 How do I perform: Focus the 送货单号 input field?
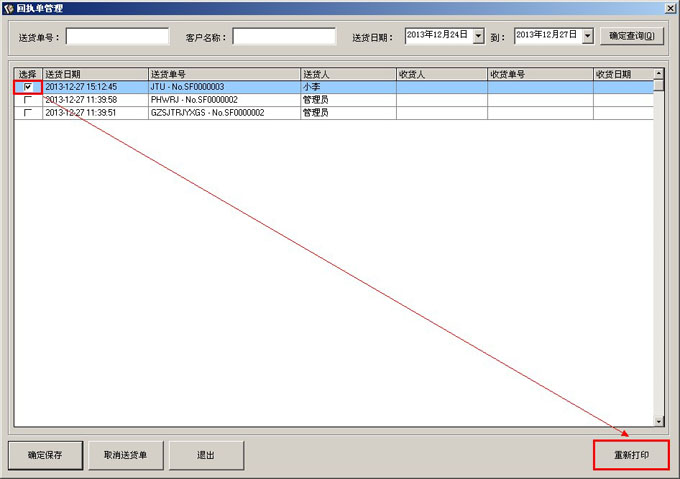[x=117, y=37]
